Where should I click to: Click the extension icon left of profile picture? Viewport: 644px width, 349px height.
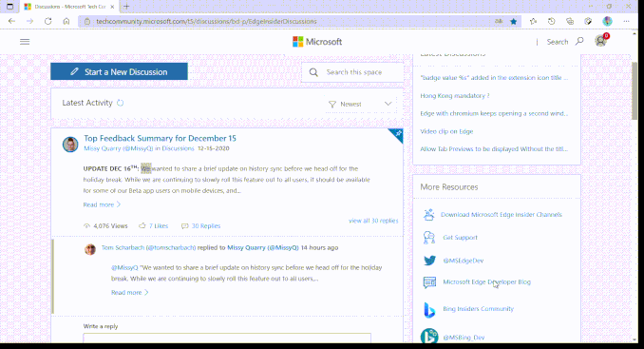pos(588,21)
